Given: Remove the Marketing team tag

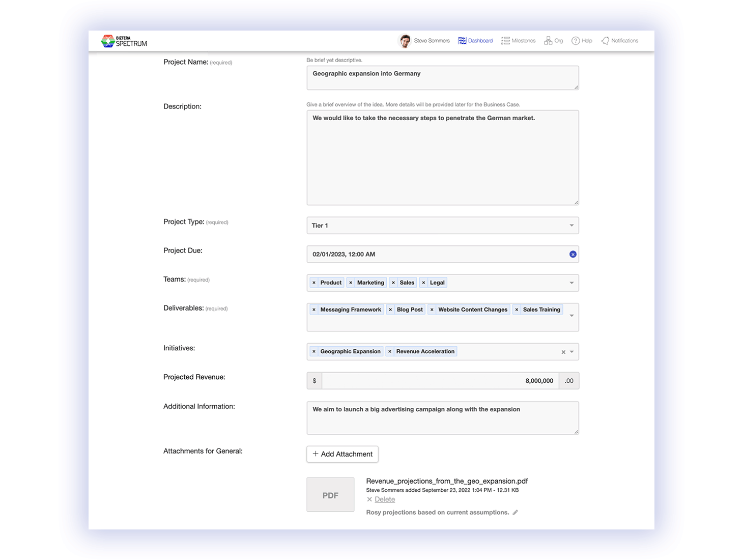Looking at the screenshot, I should (351, 283).
